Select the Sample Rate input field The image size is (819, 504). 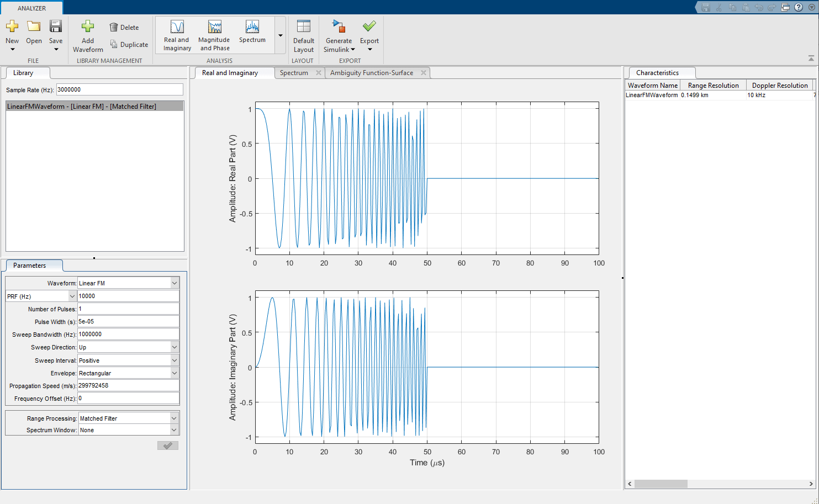click(119, 89)
